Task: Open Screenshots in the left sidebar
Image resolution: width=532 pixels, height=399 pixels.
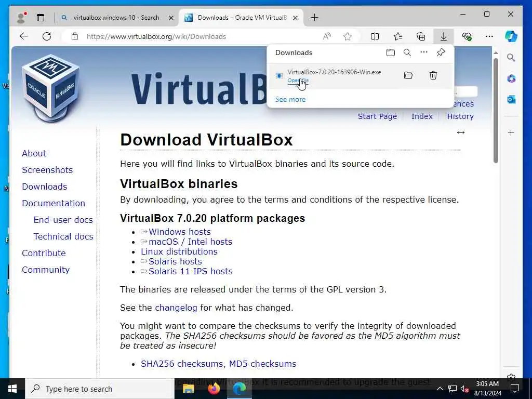Action: pyautogui.click(x=47, y=170)
